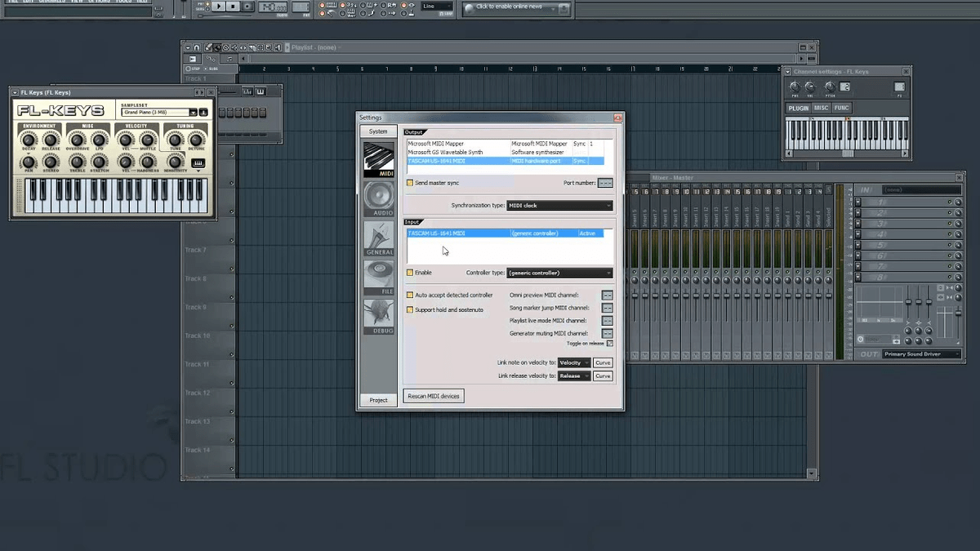Open the FILE settings section
The image size is (980, 551).
tap(378, 275)
